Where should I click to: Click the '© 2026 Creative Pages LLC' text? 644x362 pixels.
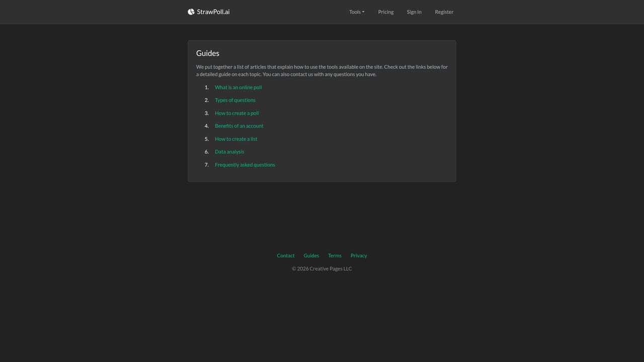click(322, 268)
